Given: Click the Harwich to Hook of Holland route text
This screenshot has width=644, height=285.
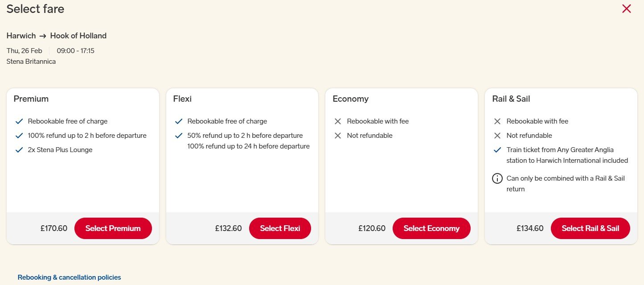Looking at the screenshot, I should (x=57, y=36).
